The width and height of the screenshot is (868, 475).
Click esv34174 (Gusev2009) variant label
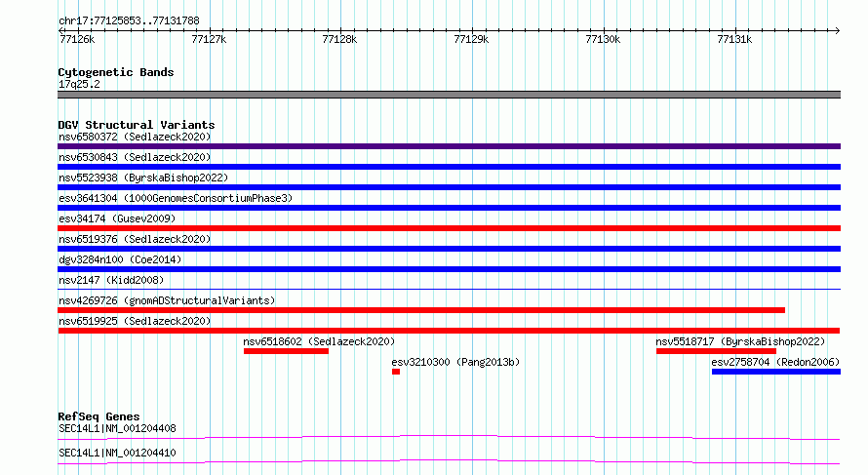117,218
